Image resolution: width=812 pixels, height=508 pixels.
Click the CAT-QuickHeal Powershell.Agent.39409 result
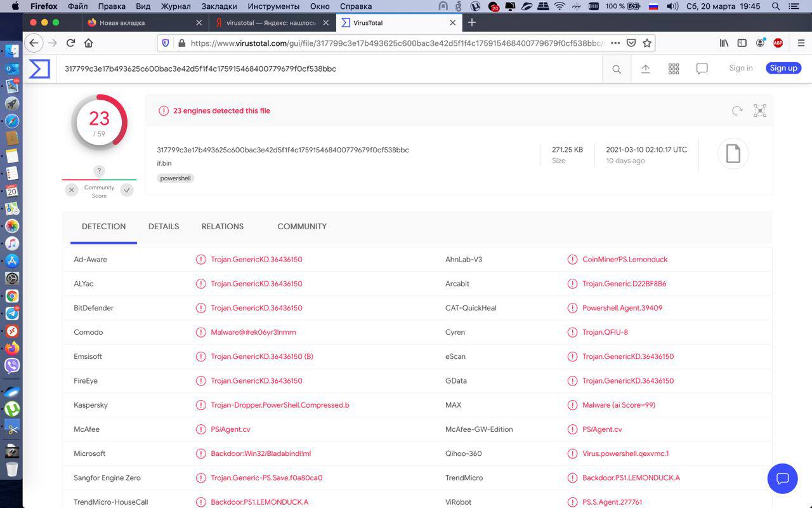tap(622, 308)
